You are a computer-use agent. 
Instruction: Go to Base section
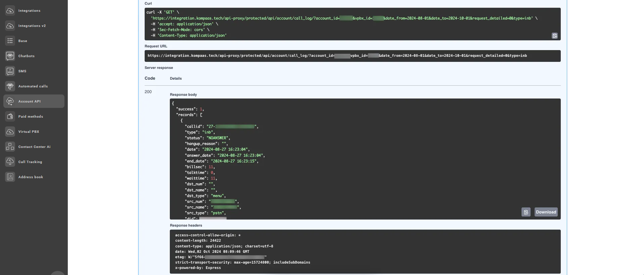(34, 41)
